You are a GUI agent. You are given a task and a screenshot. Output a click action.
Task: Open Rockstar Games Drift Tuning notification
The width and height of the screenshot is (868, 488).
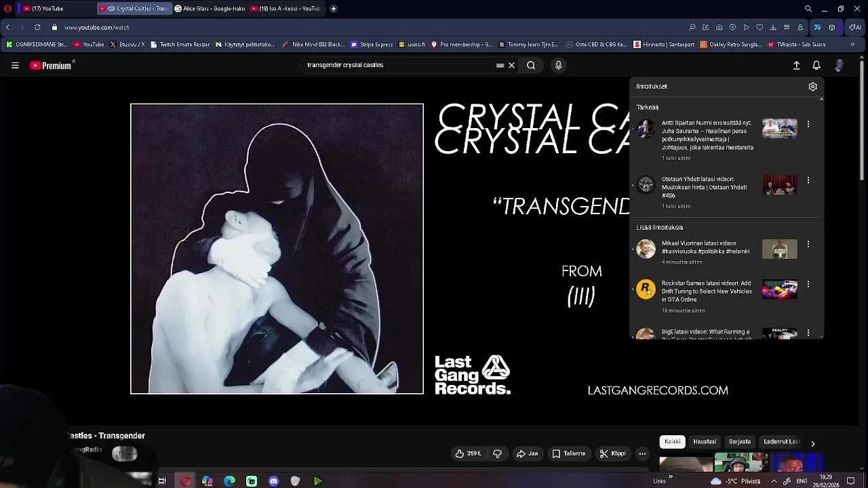pos(707,291)
